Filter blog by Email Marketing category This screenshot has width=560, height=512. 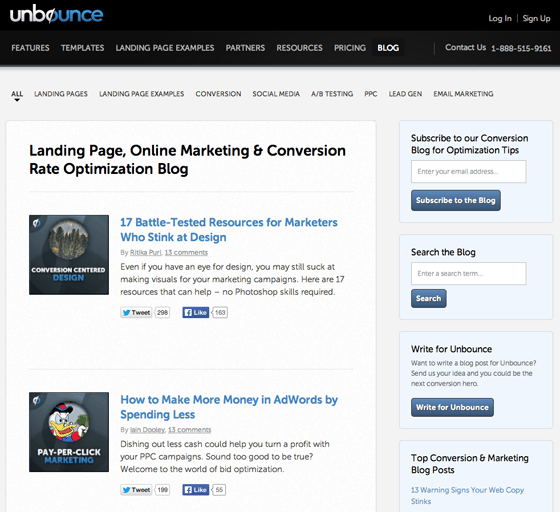(463, 94)
